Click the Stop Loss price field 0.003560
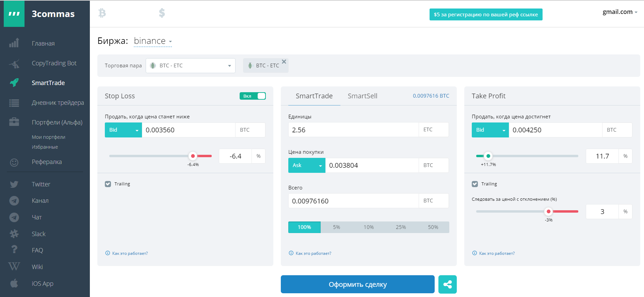The image size is (644, 297). (189, 130)
